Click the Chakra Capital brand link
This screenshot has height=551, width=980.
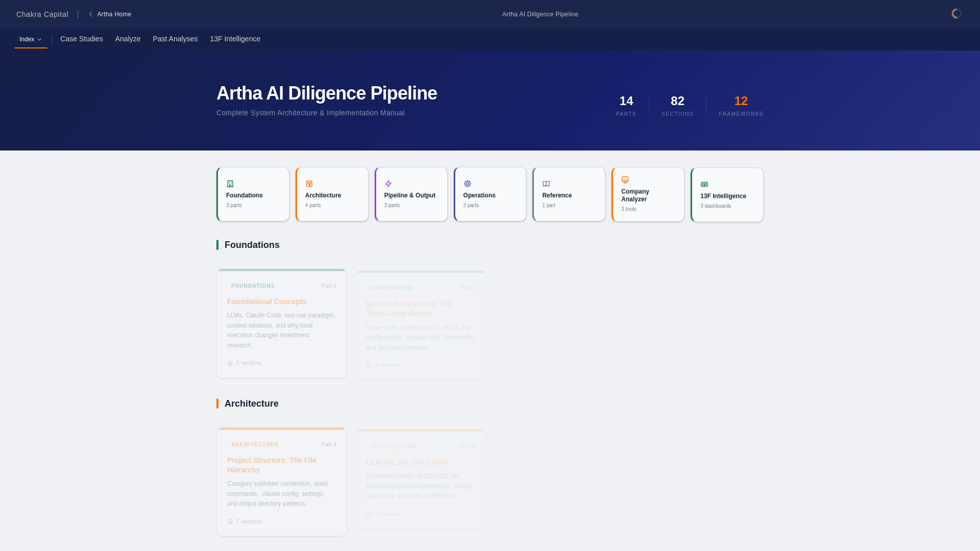tap(42, 14)
